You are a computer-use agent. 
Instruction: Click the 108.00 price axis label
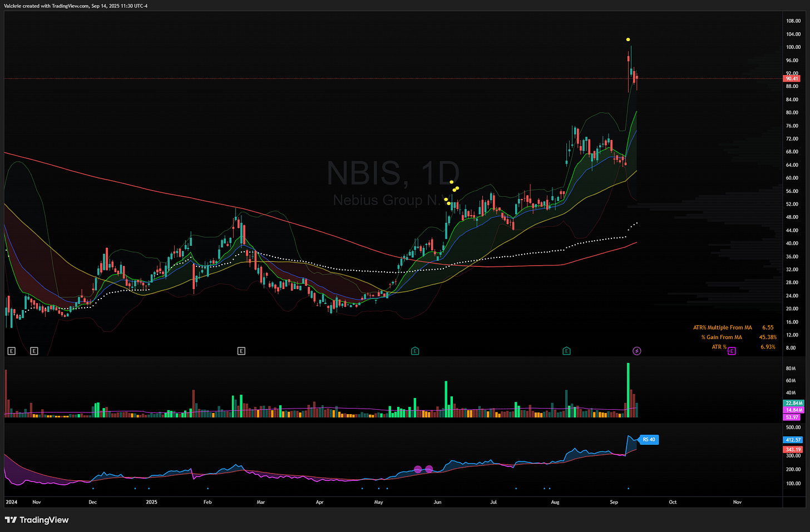(793, 21)
